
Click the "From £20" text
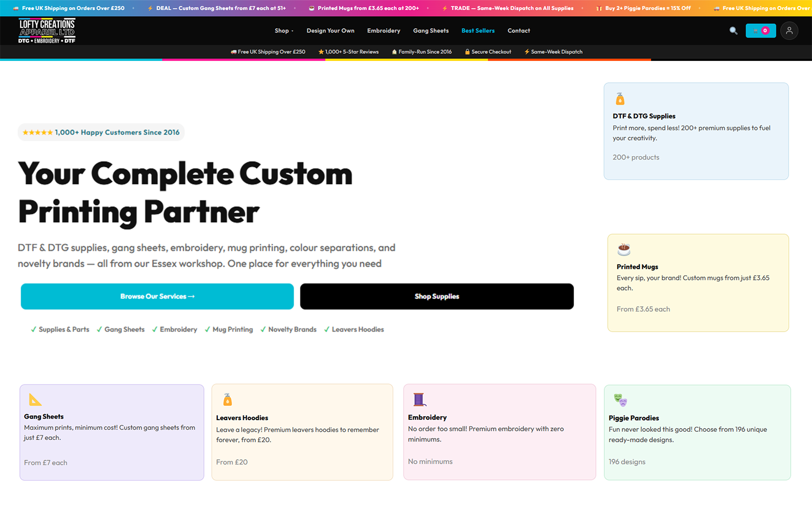pos(232,462)
